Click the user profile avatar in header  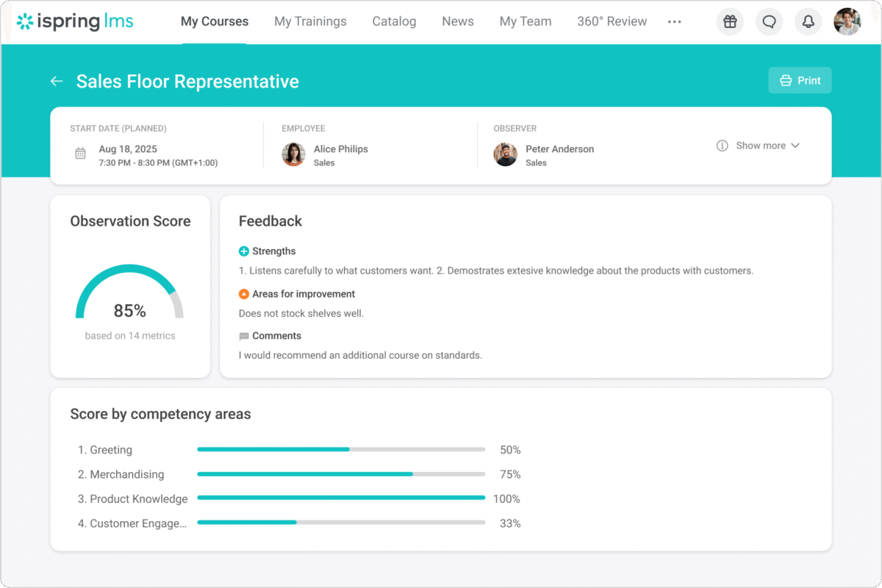click(847, 21)
